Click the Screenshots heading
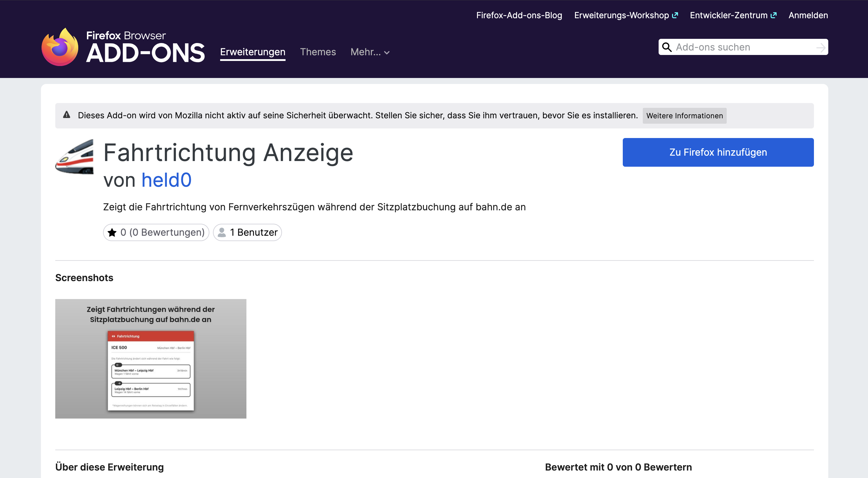The width and height of the screenshot is (868, 478). coord(84,278)
